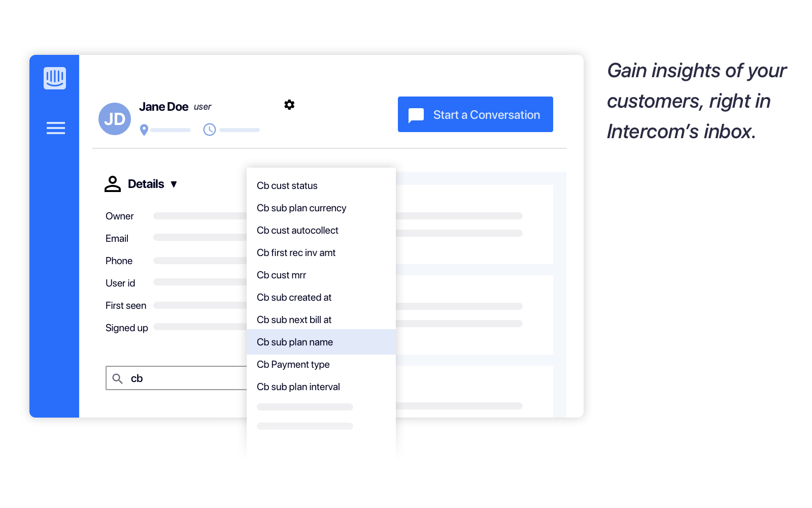
Task: Select Cb cust status option
Action: (x=287, y=186)
